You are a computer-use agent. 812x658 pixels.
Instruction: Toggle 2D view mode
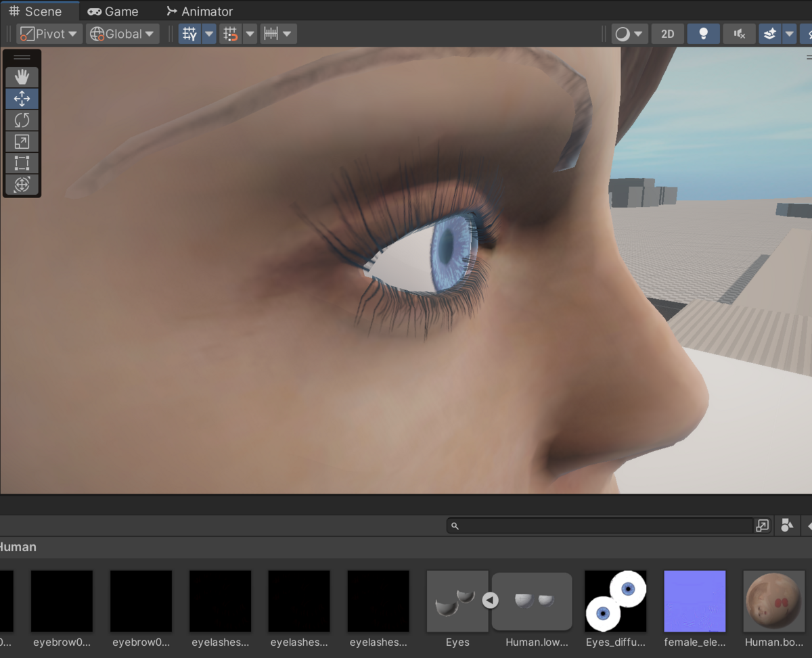667,33
